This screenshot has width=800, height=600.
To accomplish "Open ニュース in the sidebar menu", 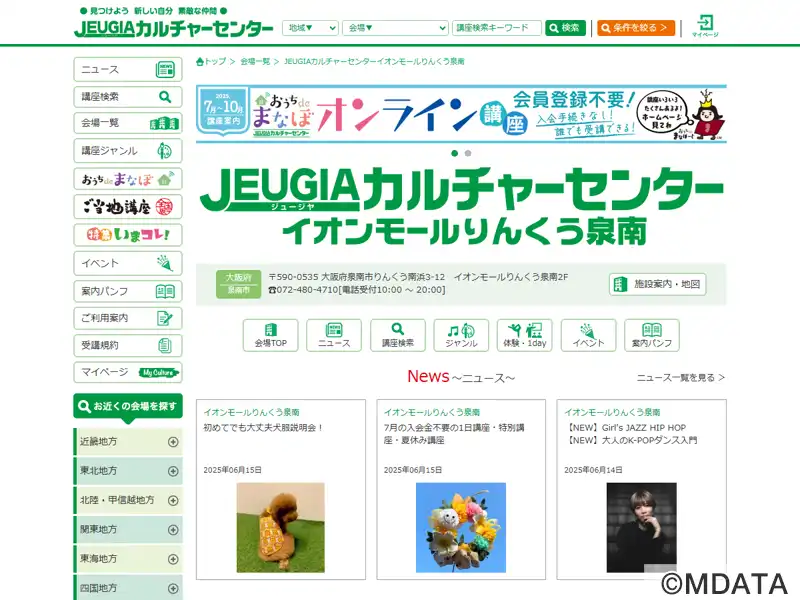I will pos(128,69).
